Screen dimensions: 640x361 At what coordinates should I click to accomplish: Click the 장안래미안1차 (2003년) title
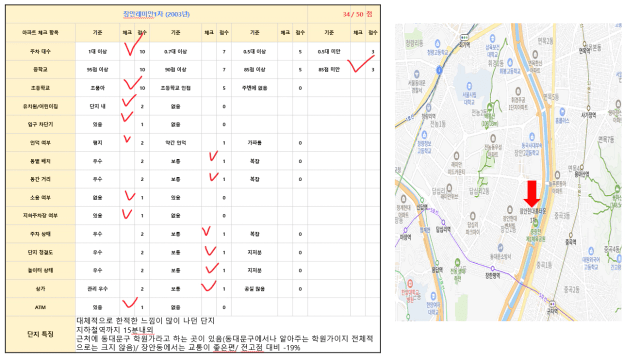pyautogui.click(x=156, y=14)
